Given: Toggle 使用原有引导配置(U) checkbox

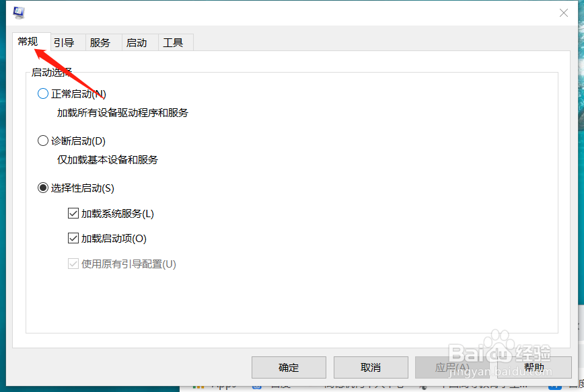Looking at the screenshot, I should [x=73, y=264].
